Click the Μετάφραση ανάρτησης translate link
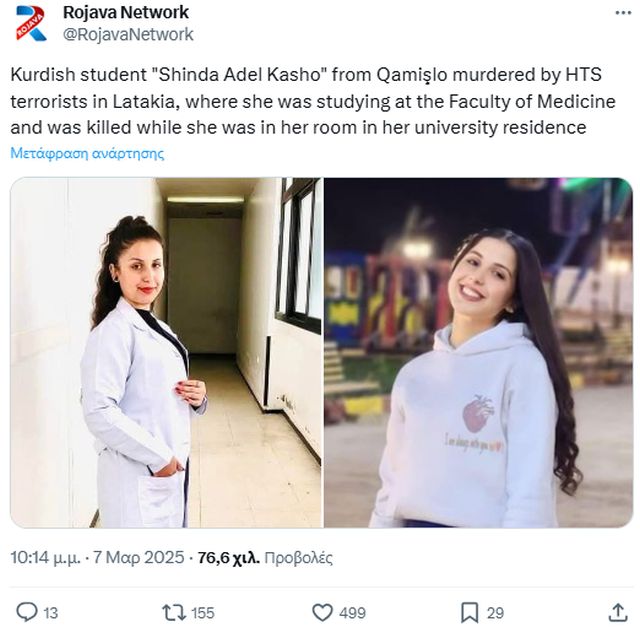Viewport: 640px width, 633px height. pyautogui.click(x=87, y=153)
